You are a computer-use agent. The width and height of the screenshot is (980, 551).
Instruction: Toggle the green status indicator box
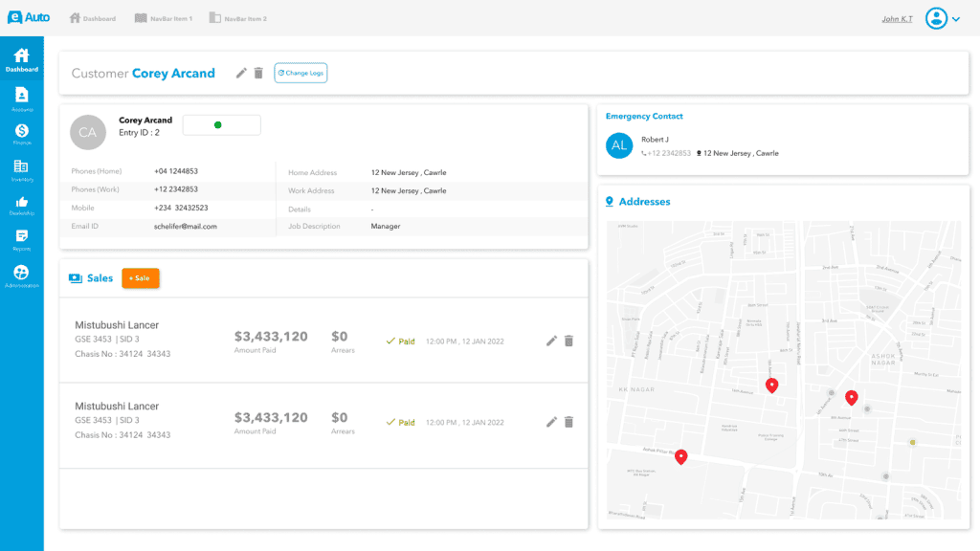point(222,125)
